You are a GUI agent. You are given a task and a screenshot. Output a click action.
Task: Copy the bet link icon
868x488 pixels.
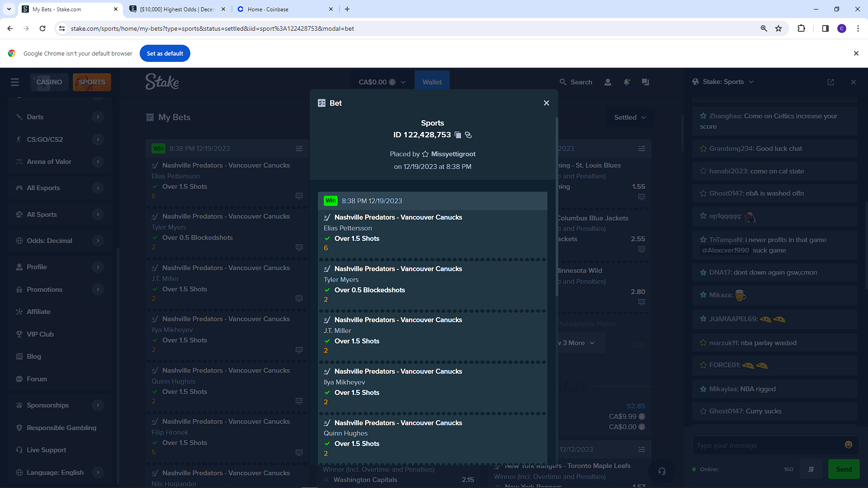(468, 135)
